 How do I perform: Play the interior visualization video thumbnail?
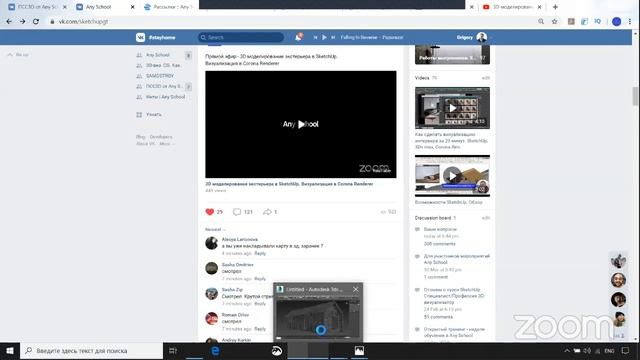pyautogui.click(x=452, y=108)
